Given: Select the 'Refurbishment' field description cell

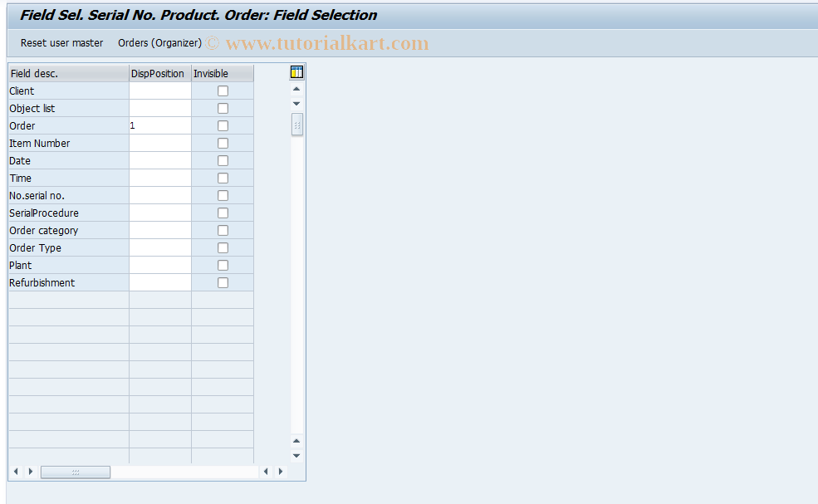Looking at the screenshot, I should pos(68,283).
